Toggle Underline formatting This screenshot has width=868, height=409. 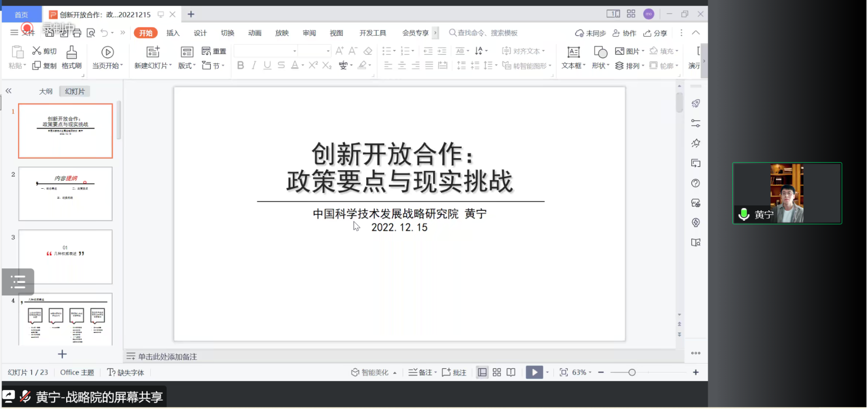coord(267,66)
